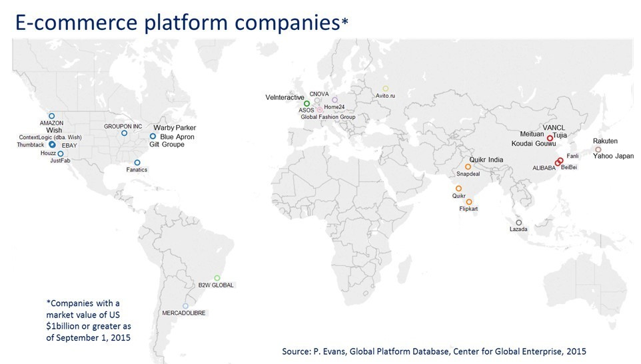
Task: Click the BeiBei label
Action: click(x=569, y=167)
